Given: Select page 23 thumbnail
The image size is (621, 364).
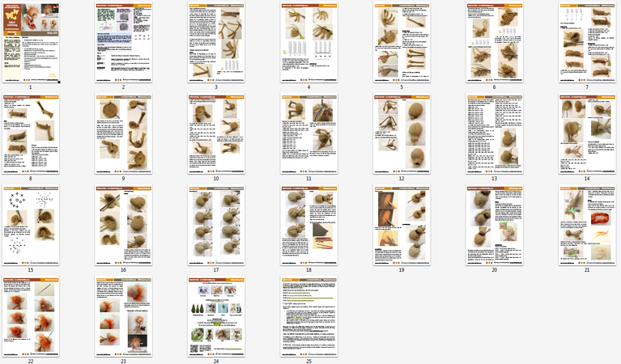Looking at the screenshot, I should click(x=124, y=317).
